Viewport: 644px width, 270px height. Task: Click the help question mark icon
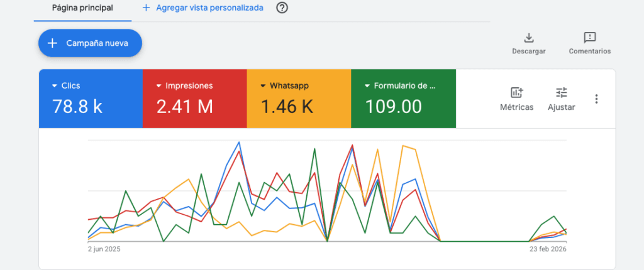click(x=282, y=8)
